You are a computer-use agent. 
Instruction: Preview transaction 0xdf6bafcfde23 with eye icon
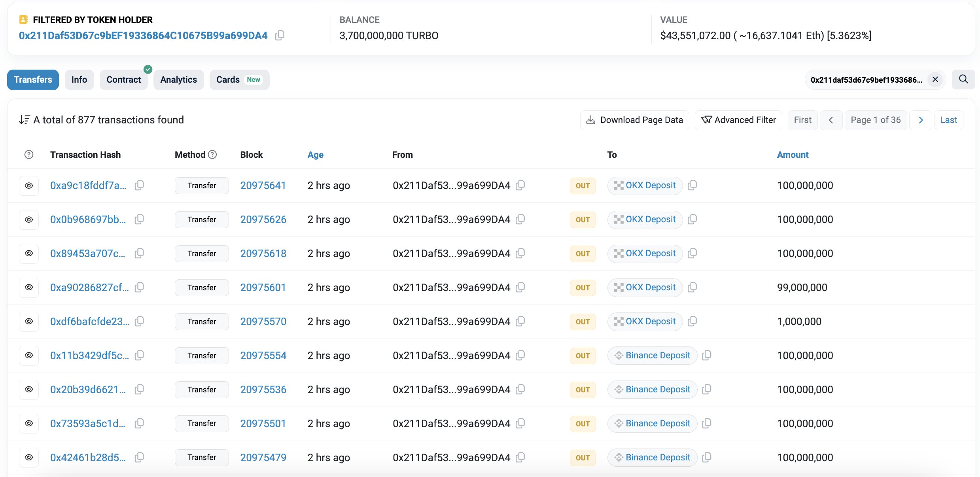click(x=29, y=321)
